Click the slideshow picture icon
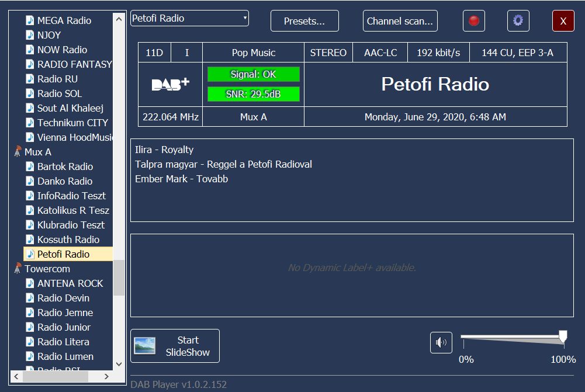This screenshot has width=585, height=392. pos(145,346)
